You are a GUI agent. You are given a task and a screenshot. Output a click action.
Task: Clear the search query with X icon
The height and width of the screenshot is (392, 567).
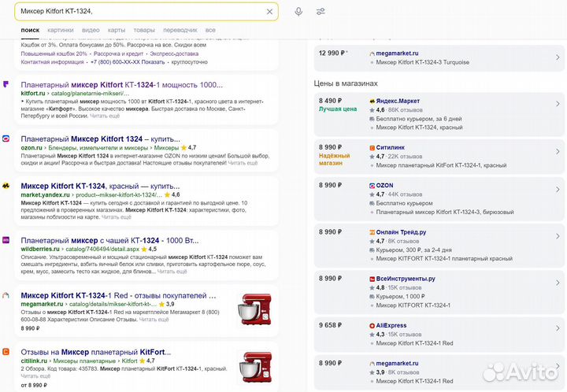269,11
